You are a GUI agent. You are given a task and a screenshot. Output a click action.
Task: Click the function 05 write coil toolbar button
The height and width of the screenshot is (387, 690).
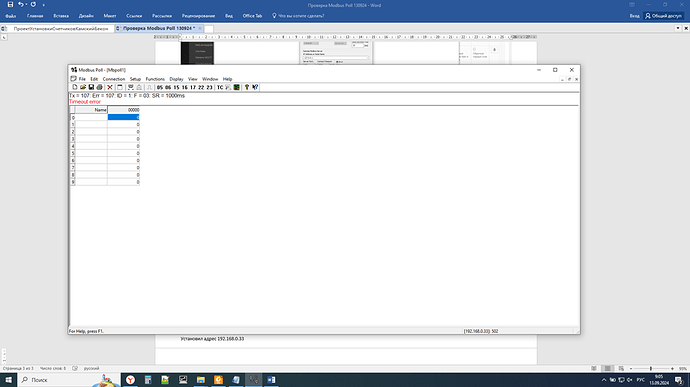pyautogui.click(x=160, y=87)
